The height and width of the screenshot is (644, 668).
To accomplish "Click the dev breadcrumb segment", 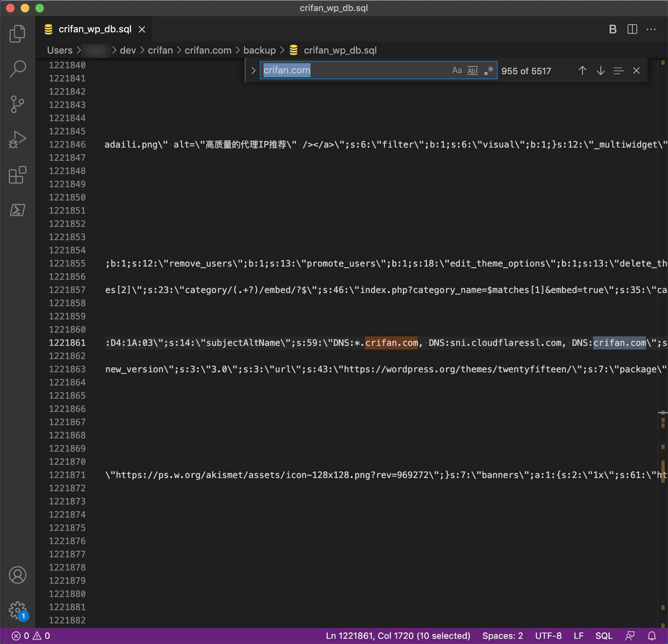I will [128, 50].
